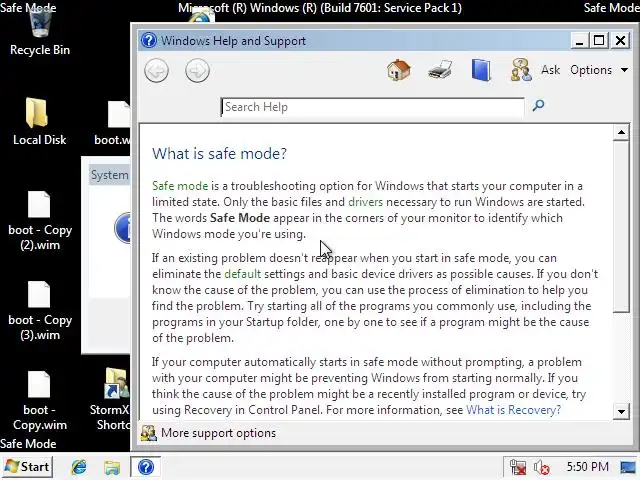Start search using magnifier icon

point(538,106)
